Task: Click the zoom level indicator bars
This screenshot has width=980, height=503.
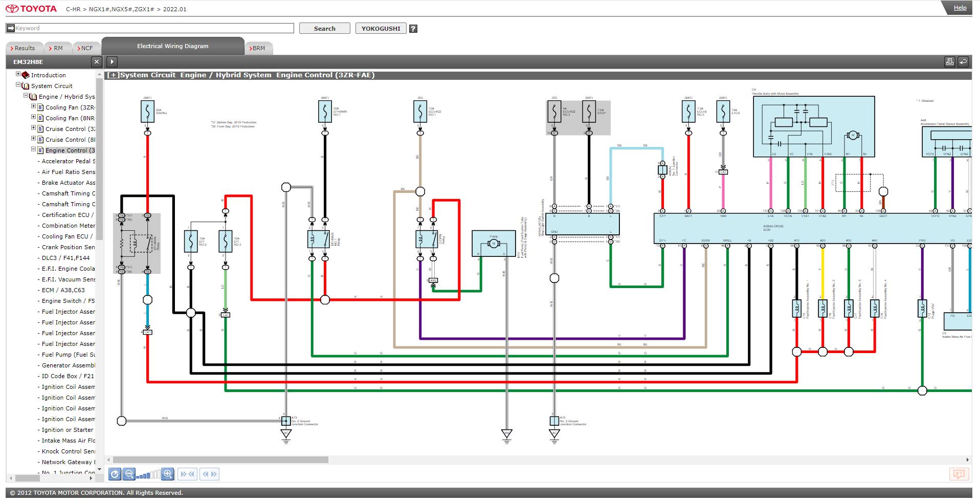Action: click(148, 474)
